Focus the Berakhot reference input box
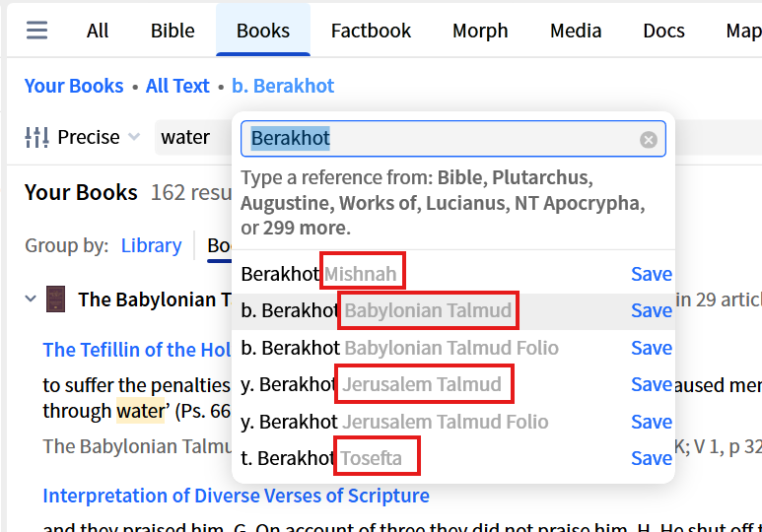Image resolution: width=762 pixels, height=532 pixels. point(452,139)
